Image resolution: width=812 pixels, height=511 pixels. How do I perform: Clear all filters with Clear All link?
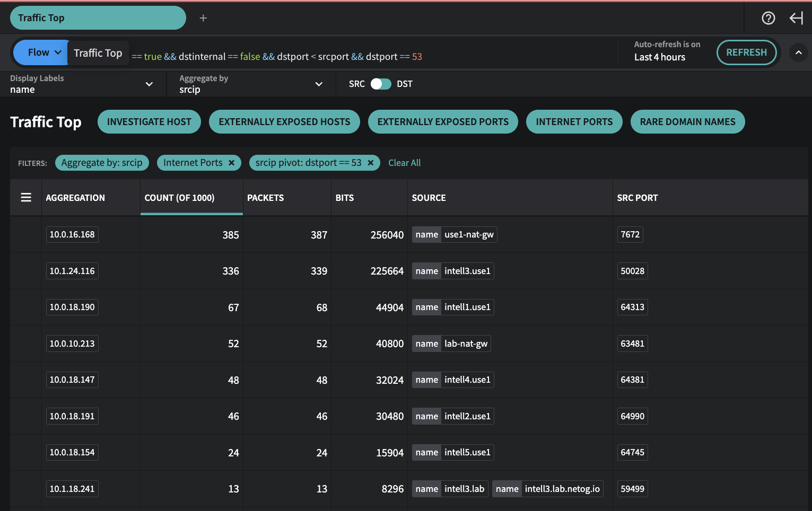404,163
